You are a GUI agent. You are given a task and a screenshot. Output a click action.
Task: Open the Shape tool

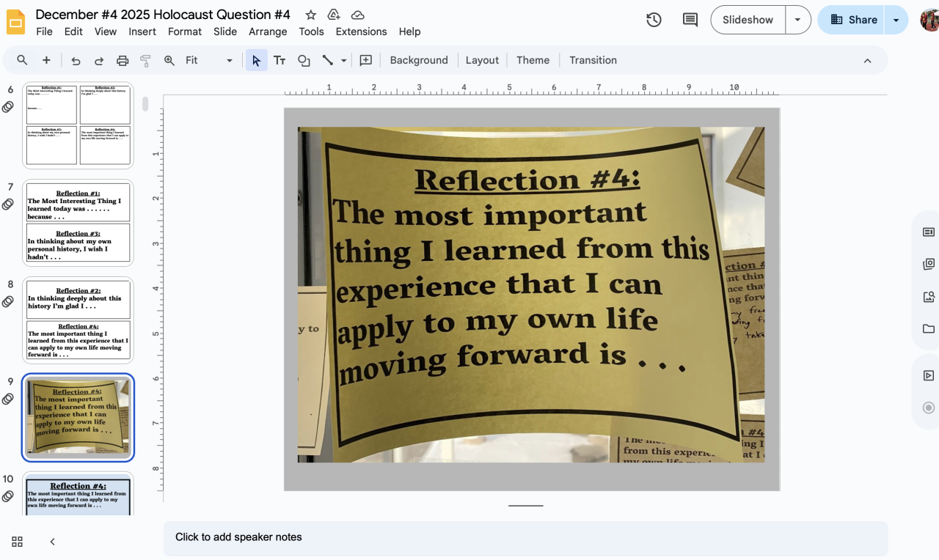(304, 61)
